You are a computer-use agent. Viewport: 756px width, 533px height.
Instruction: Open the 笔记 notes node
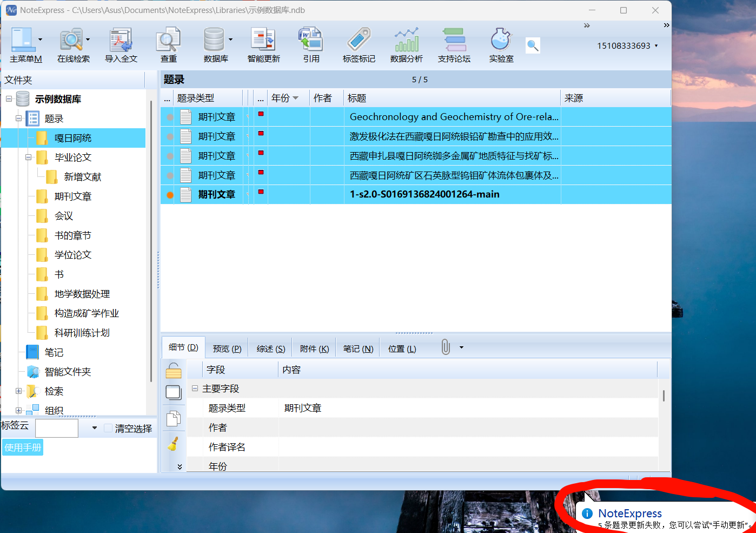coord(45,352)
